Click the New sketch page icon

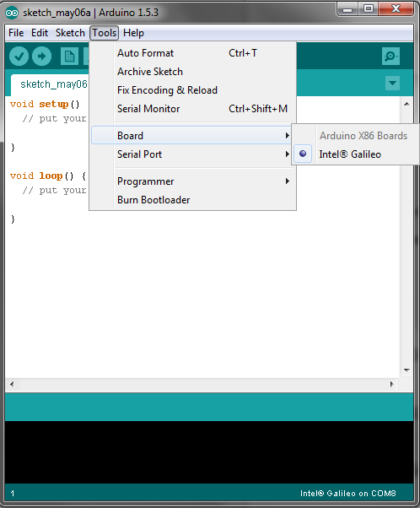[x=69, y=57]
